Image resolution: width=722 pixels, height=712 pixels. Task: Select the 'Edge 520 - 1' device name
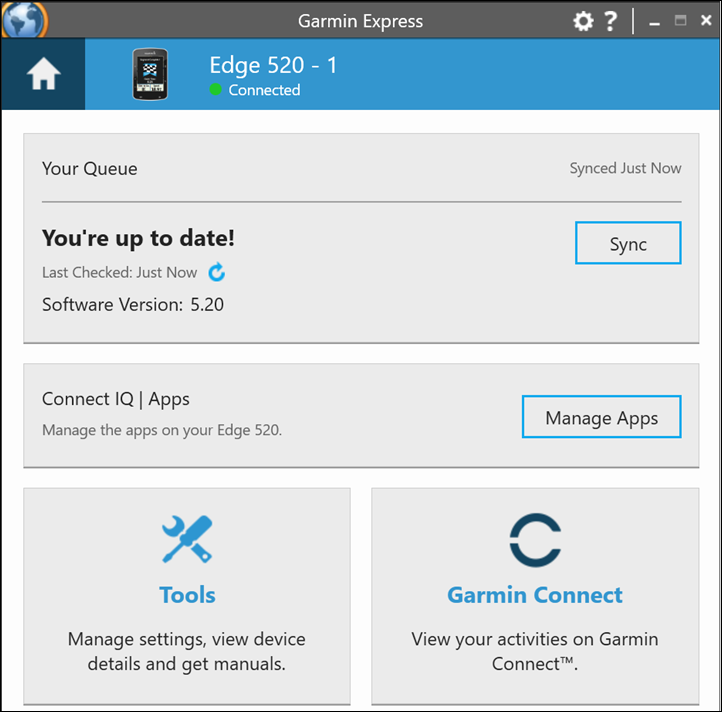[274, 65]
